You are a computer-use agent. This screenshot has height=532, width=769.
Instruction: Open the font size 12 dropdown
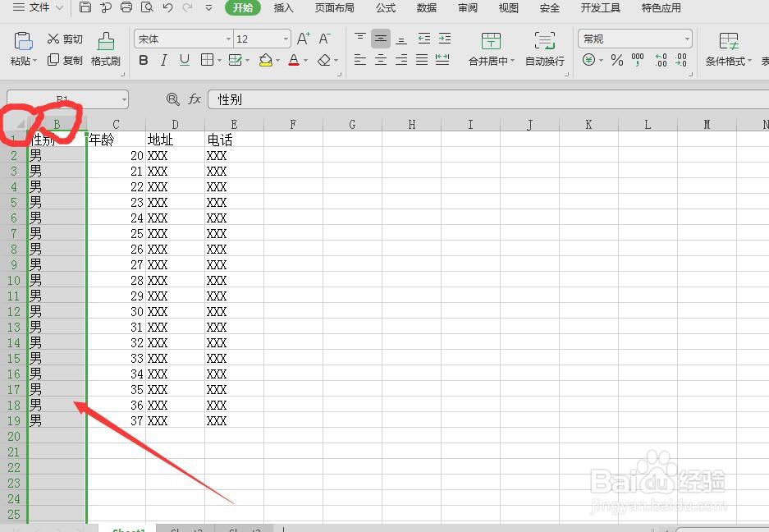point(286,39)
